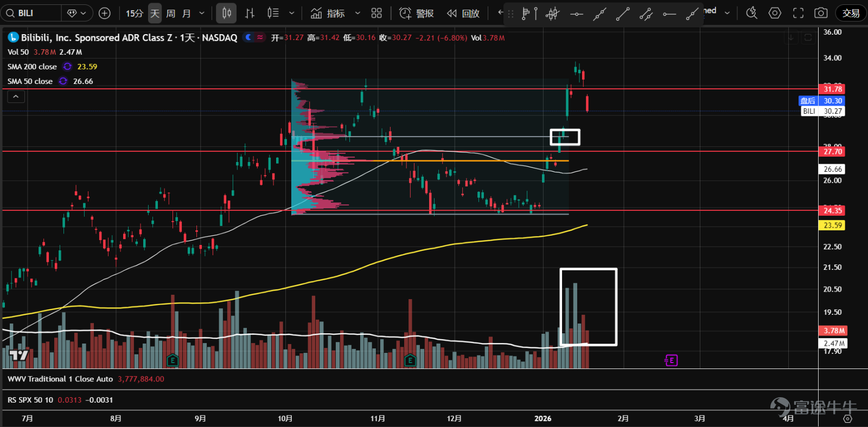Viewport: 868px width, 427px height.
Task: Select the 月 monthly timeframe
Action: tap(187, 13)
